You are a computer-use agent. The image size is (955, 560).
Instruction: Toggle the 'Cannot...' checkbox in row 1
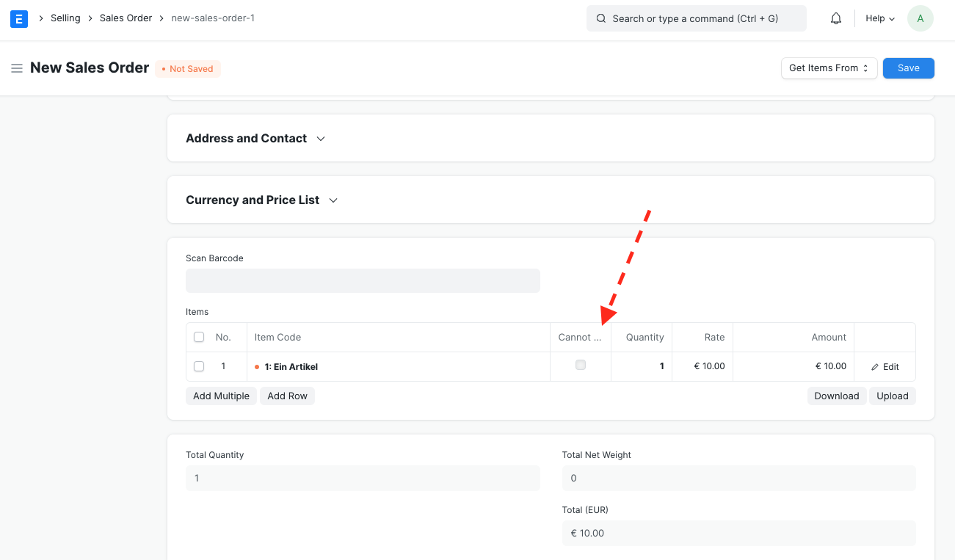[x=581, y=365]
